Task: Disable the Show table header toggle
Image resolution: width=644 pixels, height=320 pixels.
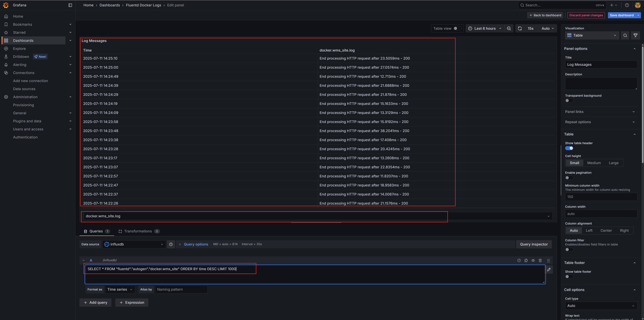Action: coord(570,148)
